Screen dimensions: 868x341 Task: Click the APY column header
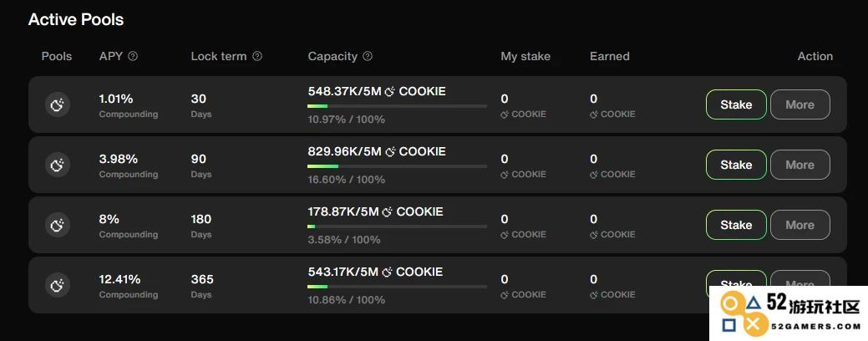(111, 57)
